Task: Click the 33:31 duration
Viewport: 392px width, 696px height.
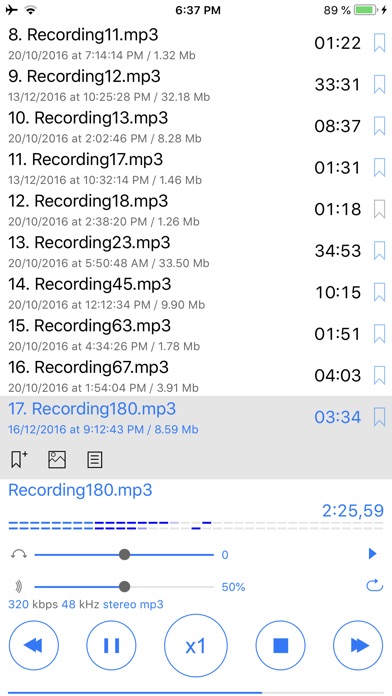Action: pos(338,84)
